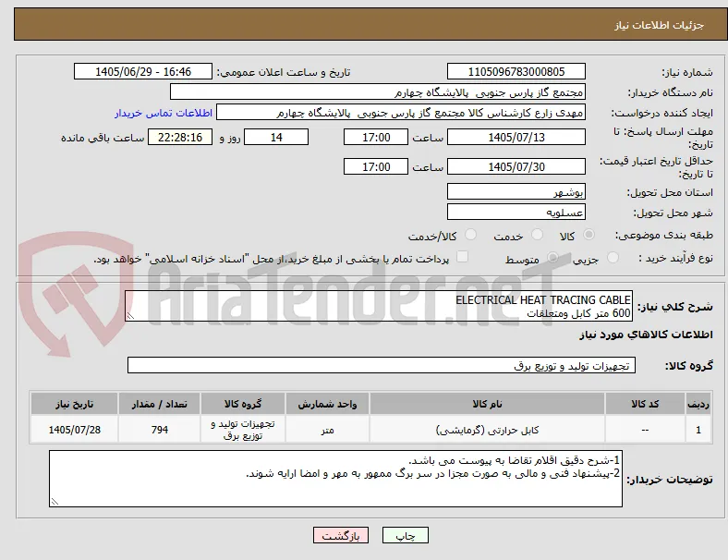
Task: Click the ELECTRICAL HEAT TRACING CABLE description box
Action: pyautogui.click(x=379, y=306)
